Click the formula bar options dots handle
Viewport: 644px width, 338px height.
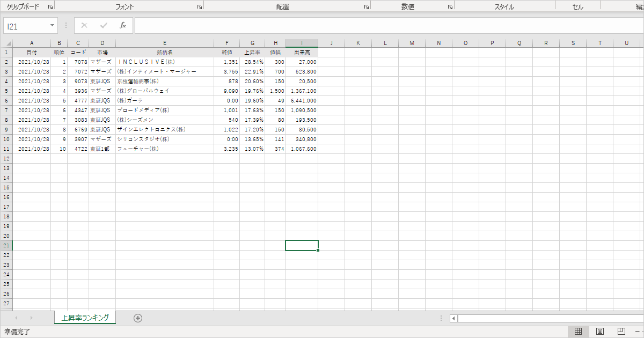click(x=66, y=25)
